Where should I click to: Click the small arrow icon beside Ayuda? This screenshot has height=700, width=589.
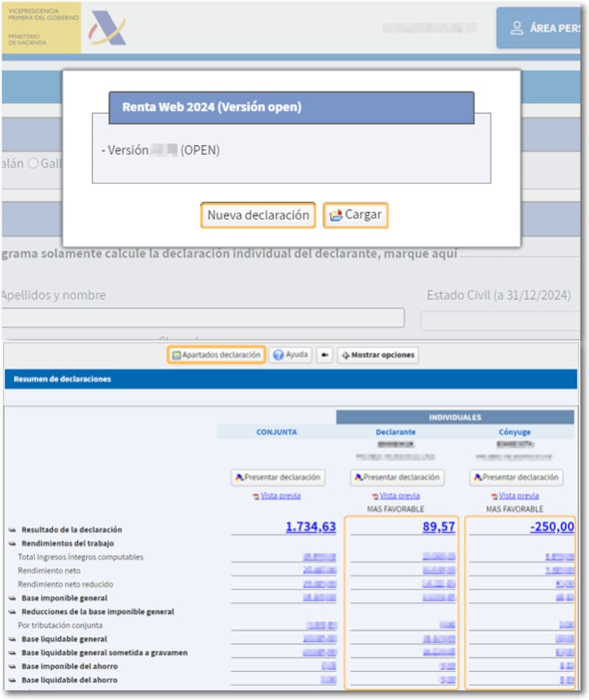point(325,355)
